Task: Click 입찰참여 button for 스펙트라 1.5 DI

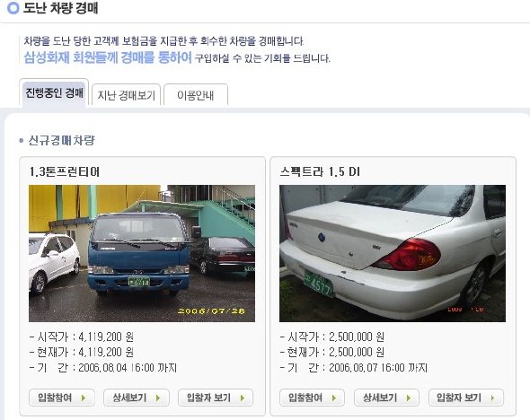Action: (x=312, y=398)
